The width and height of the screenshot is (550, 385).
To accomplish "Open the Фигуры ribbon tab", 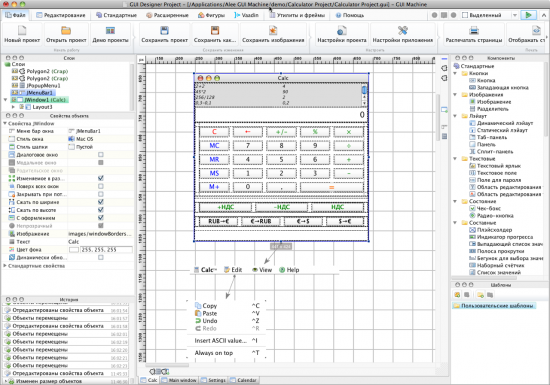I will pos(211,15).
